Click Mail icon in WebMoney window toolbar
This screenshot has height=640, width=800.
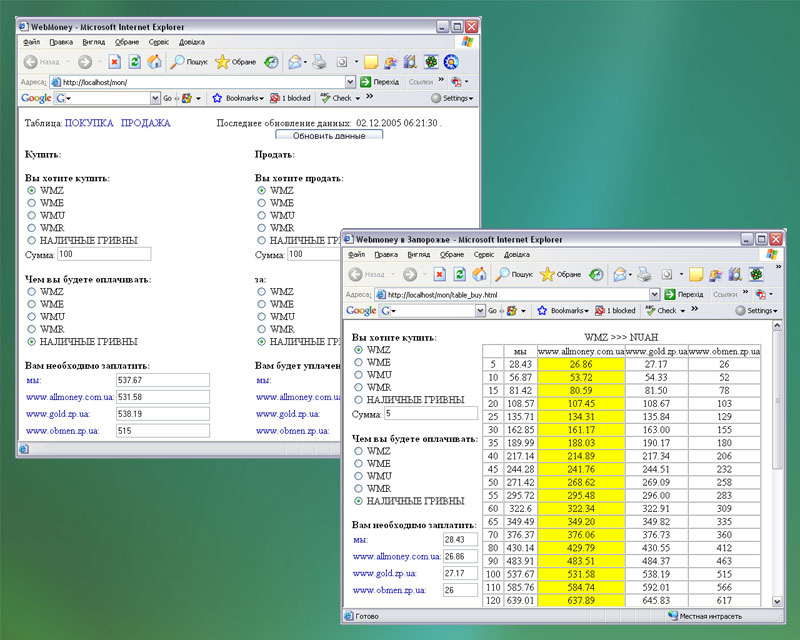[295, 62]
